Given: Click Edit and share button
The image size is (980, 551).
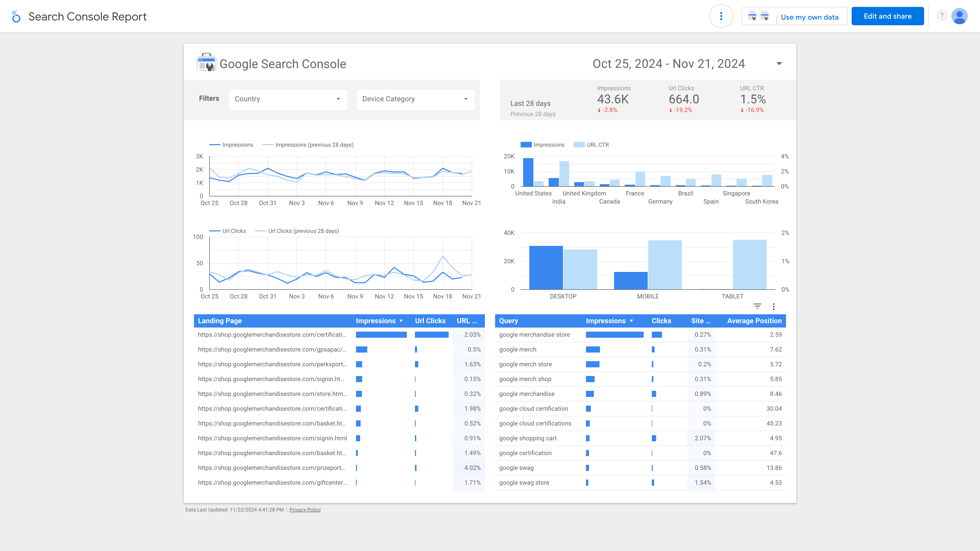Looking at the screenshot, I should (888, 16).
